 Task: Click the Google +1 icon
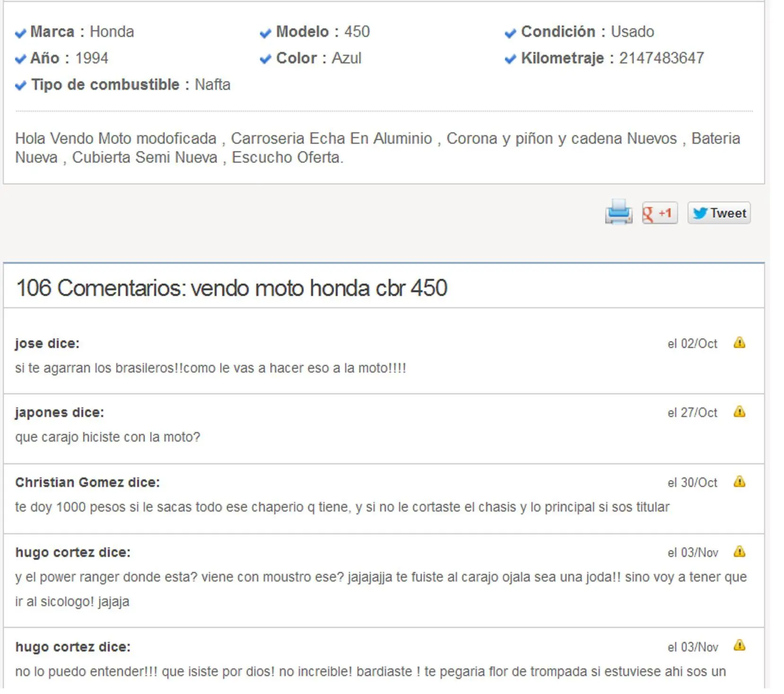pos(659,213)
